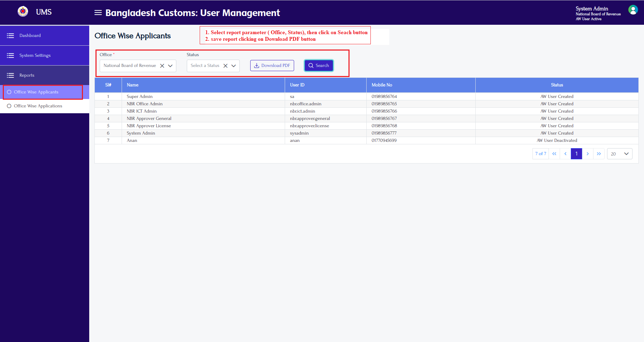Go to the first page of results
The image size is (644, 342).
pyautogui.click(x=554, y=154)
